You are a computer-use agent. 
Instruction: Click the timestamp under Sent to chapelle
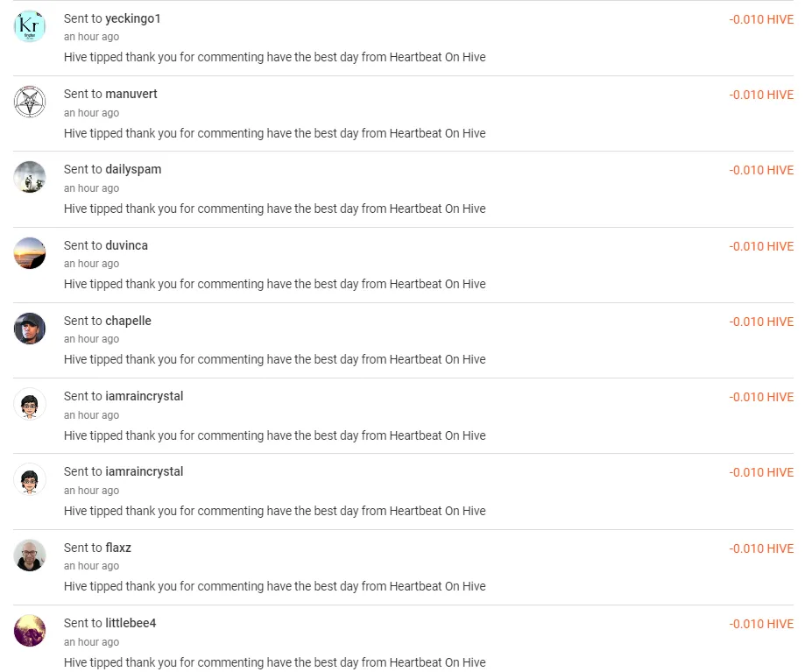(91, 339)
